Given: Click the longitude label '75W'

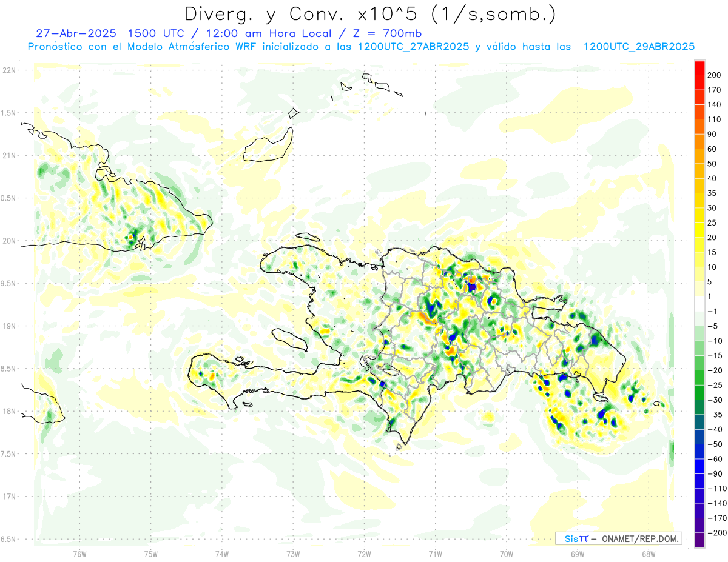Looking at the screenshot, I should pyautogui.click(x=151, y=554).
